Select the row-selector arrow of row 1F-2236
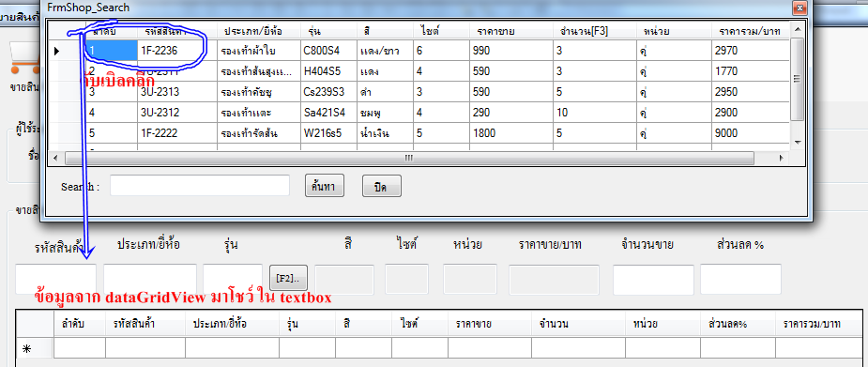Screen dimensions: 868x367 56,51
